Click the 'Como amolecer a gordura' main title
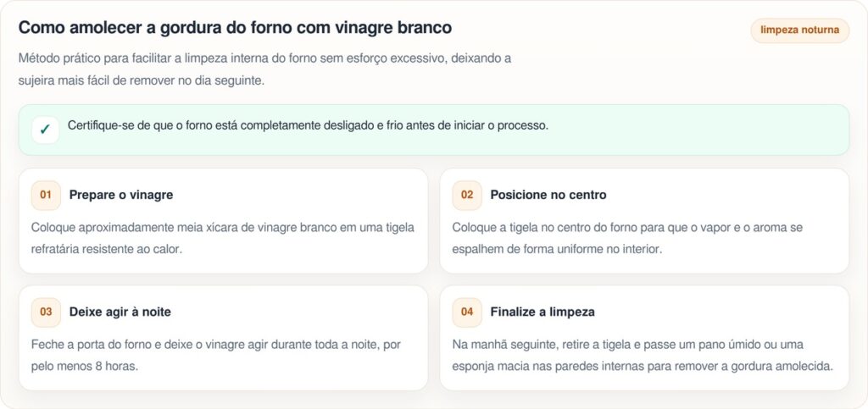 [235, 27]
